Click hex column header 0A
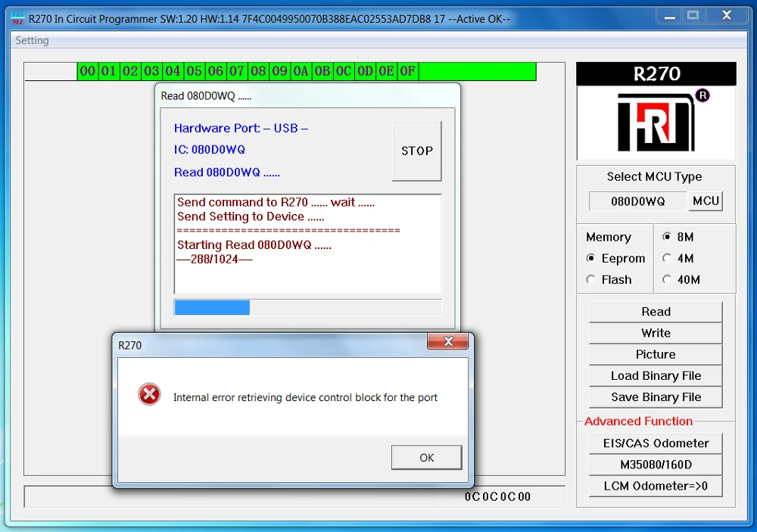Viewport: 757px width, 532px height. point(301,71)
